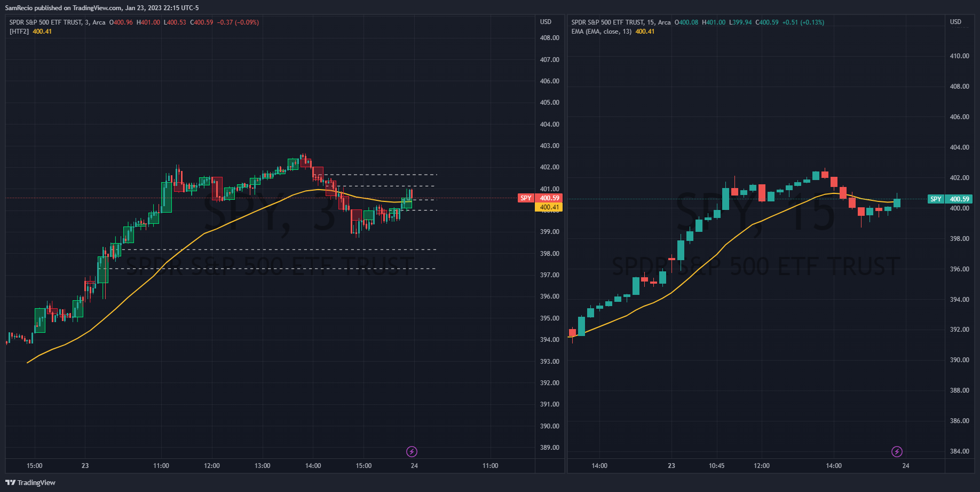Click the 384.00 label on right price axis
Image resolution: width=980 pixels, height=492 pixels.
pyautogui.click(x=959, y=451)
